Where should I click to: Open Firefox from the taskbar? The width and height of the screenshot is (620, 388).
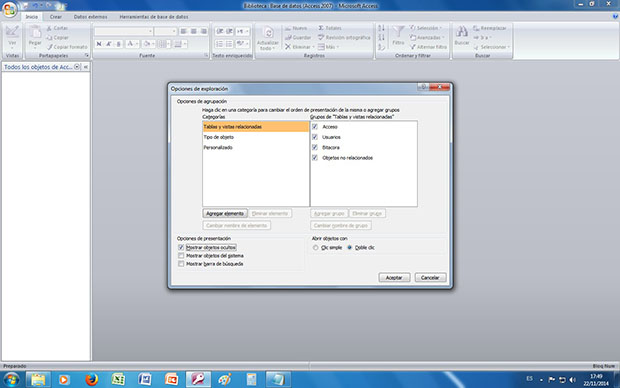(x=91, y=379)
